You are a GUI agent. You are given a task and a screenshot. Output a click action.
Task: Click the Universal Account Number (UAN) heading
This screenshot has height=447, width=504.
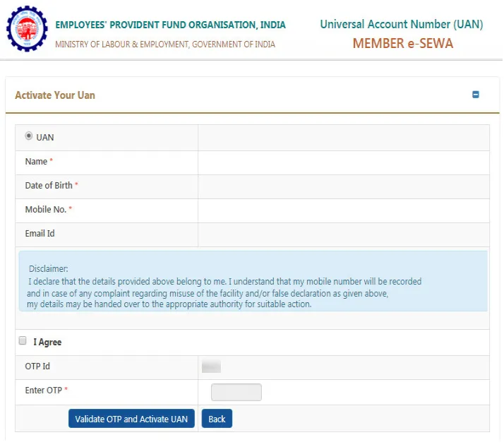click(x=401, y=25)
